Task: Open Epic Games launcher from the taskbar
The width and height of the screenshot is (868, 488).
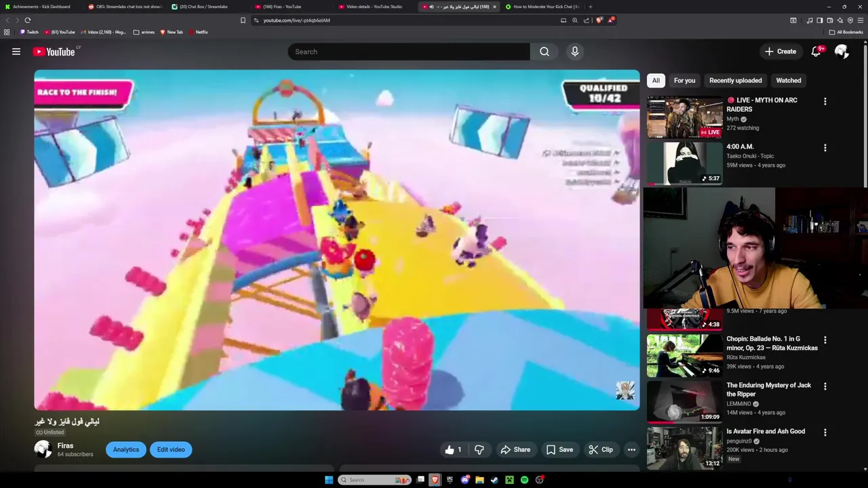Action: [450, 480]
